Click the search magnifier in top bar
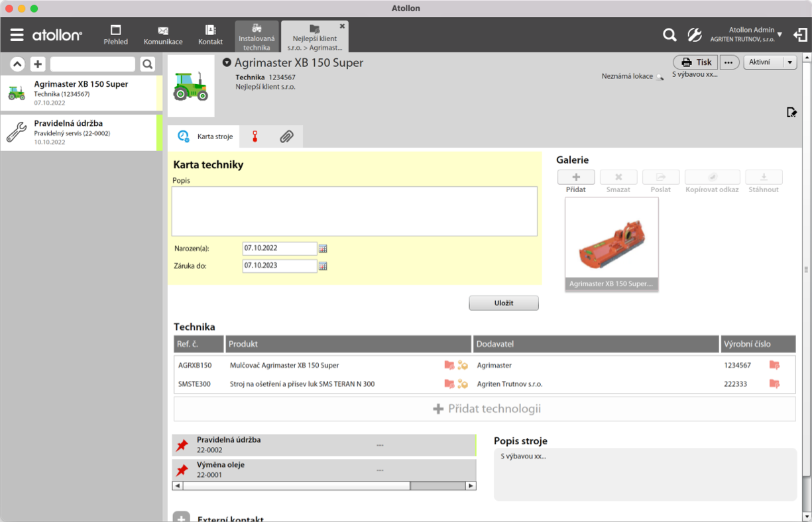Image resolution: width=812 pixels, height=522 pixels. click(x=669, y=35)
